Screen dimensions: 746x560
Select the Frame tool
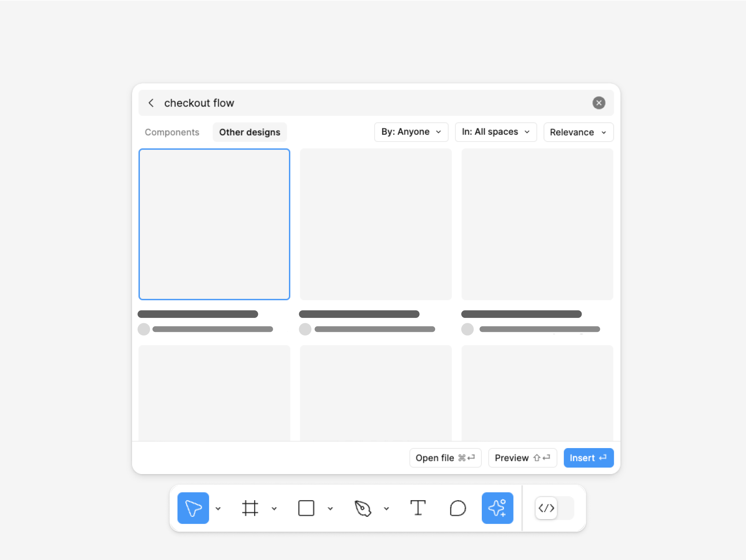250,508
